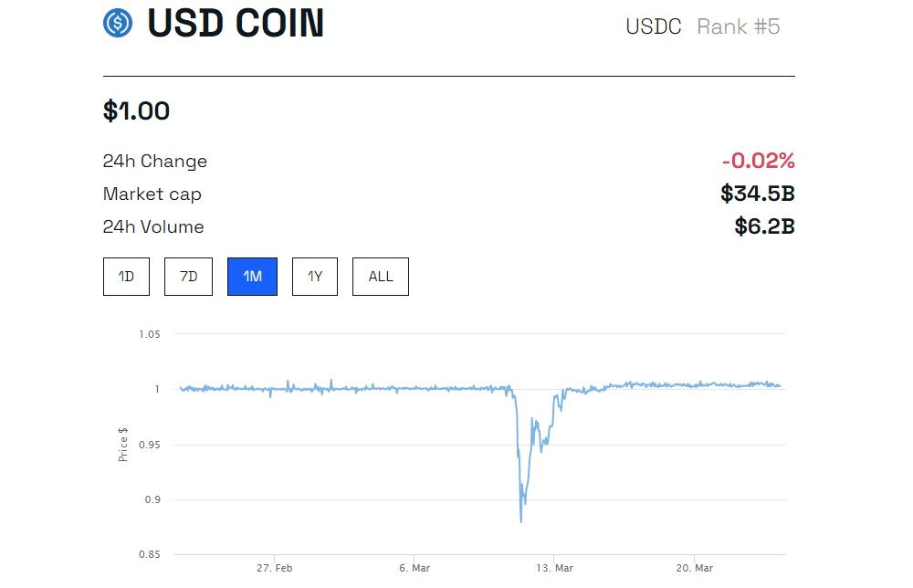Select the 1D time range
This screenshot has height=588, width=913.
pyautogui.click(x=126, y=277)
